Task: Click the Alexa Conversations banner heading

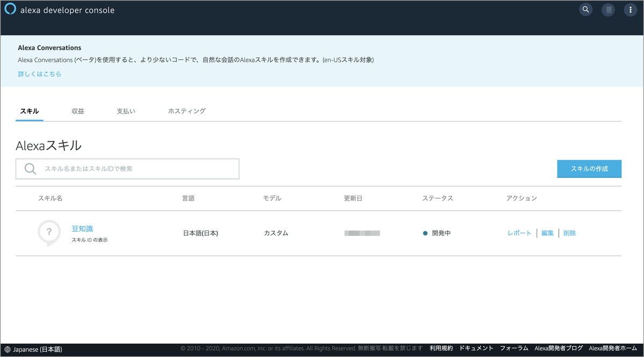Action: 49,48
